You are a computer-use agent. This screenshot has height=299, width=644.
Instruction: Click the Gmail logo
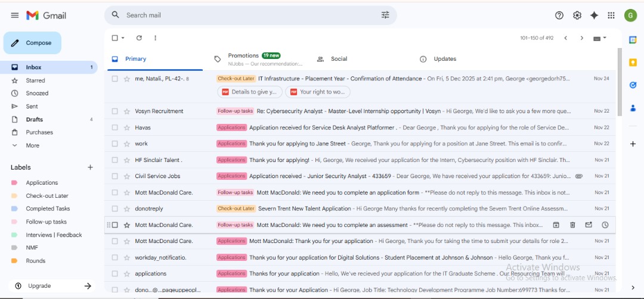click(x=46, y=15)
